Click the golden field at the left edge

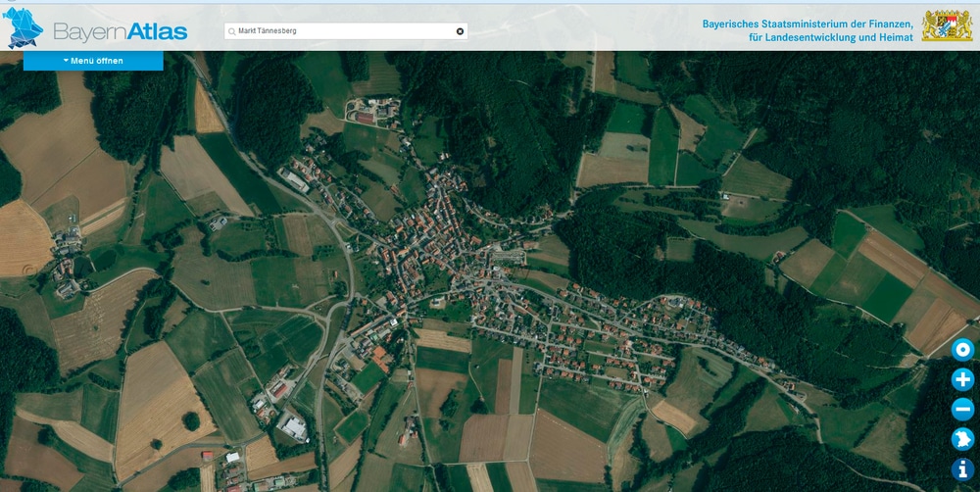(x=22, y=238)
